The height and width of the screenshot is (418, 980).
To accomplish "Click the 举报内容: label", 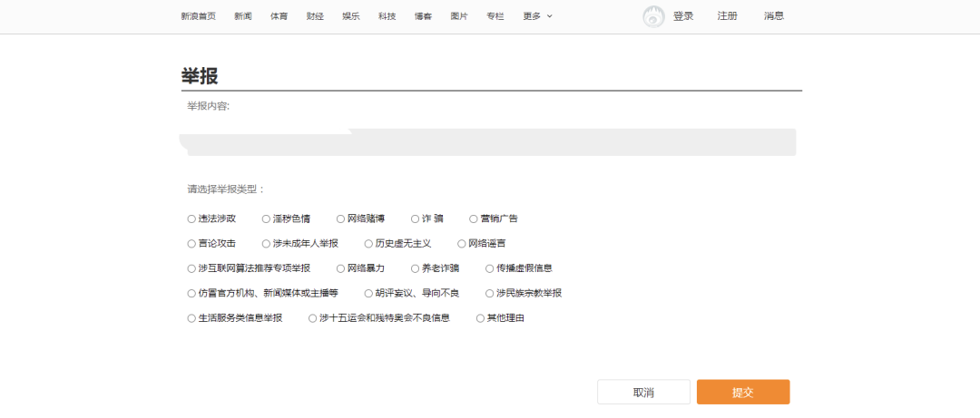I will pyautogui.click(x=208, y=106).
